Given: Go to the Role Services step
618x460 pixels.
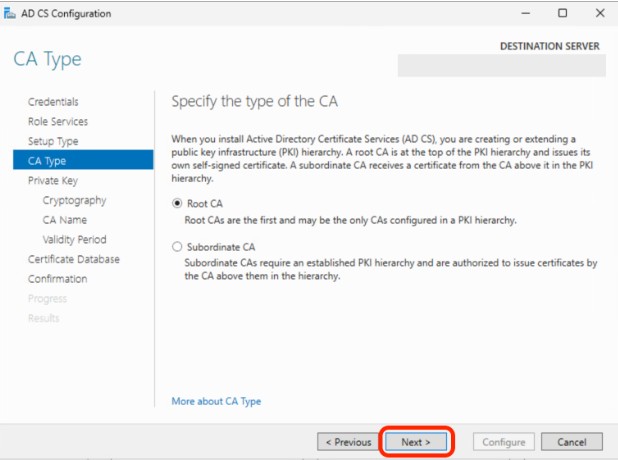Looking at the screenshot, I should pyautogui.click(x=58, y=121).
